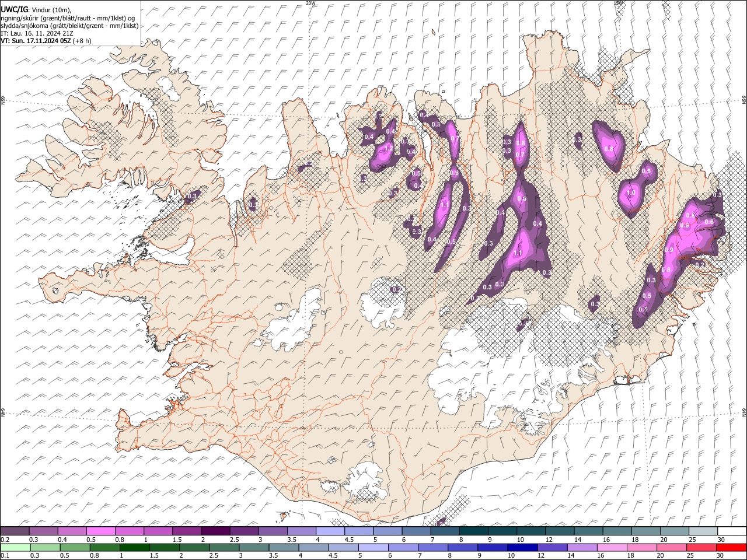Click the 20W longitude label at top
The image size is (747, 560).
[310, 3]
